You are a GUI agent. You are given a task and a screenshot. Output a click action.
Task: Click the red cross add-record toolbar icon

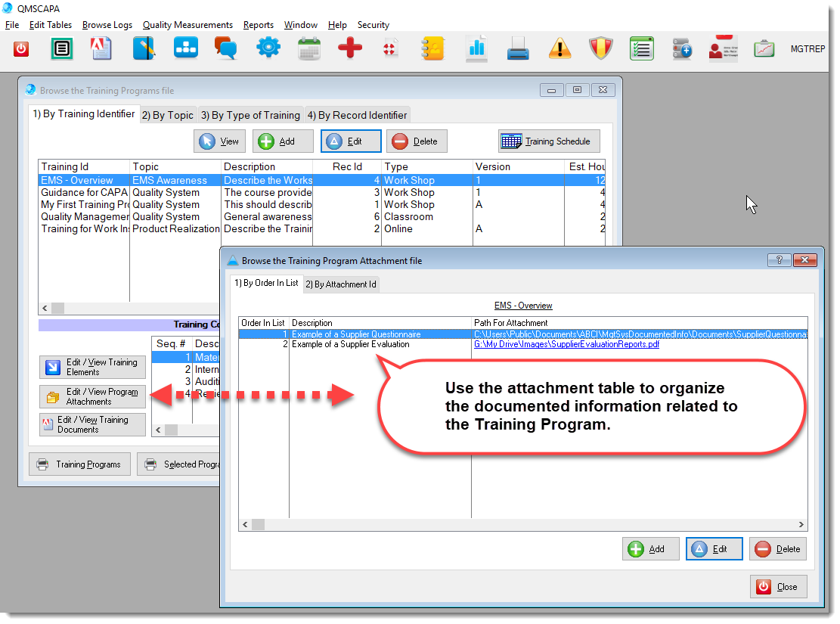point(349,48)
